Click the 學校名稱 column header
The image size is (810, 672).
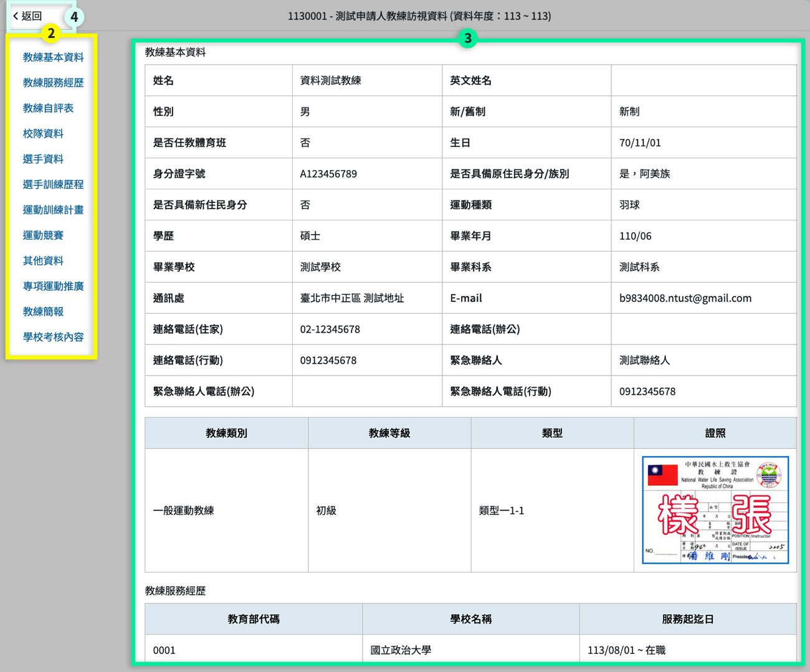[470, 619]
